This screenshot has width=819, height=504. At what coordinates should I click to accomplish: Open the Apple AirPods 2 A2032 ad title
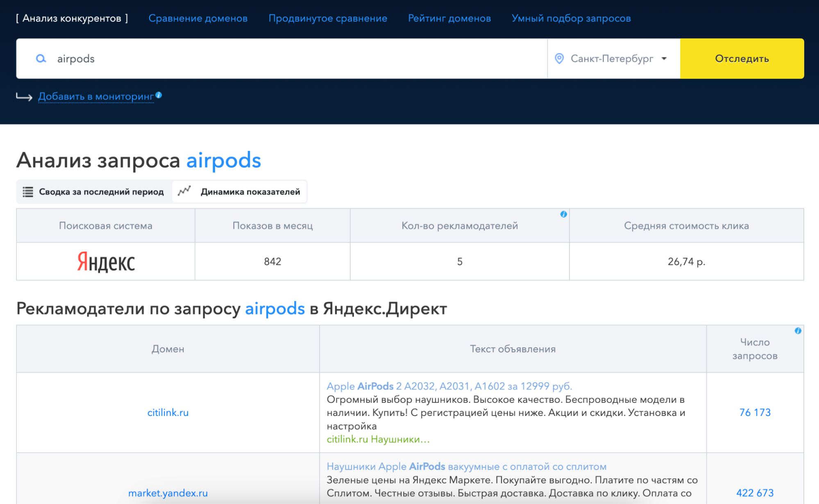tap(449, 386)
